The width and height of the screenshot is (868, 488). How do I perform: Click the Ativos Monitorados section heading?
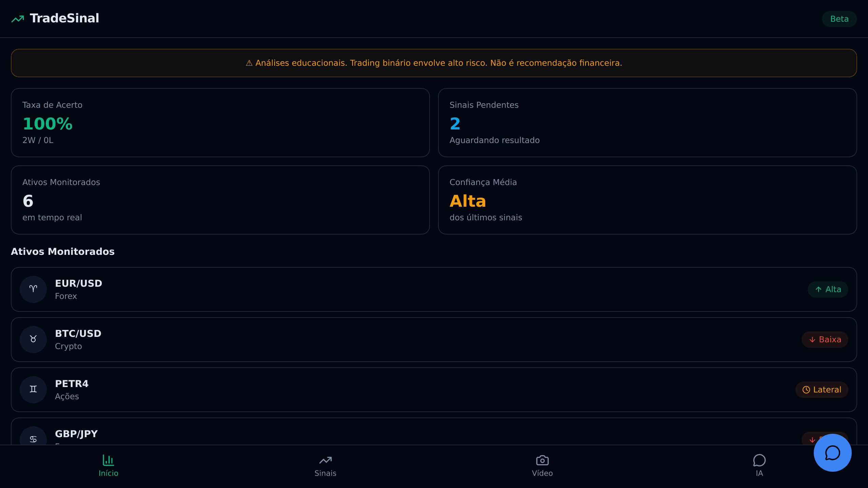(x=63, y=251)
